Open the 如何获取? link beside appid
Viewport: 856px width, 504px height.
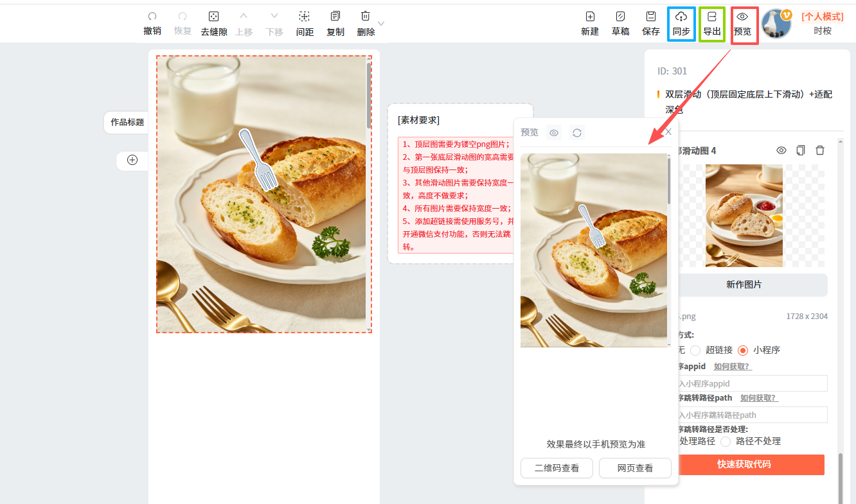[733, 366]
